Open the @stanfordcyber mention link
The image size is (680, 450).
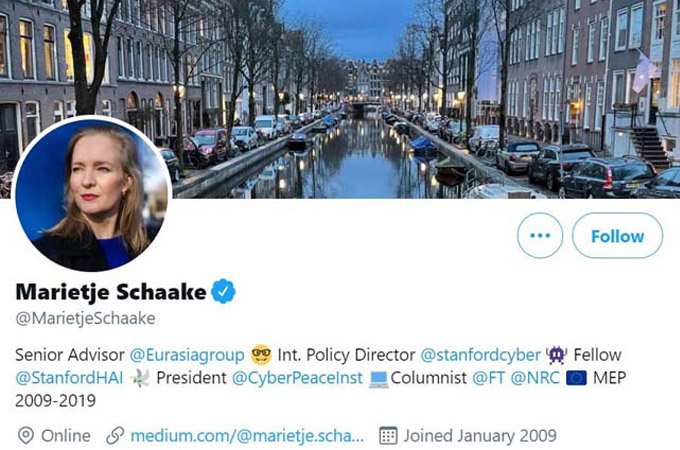pos(481,355)
